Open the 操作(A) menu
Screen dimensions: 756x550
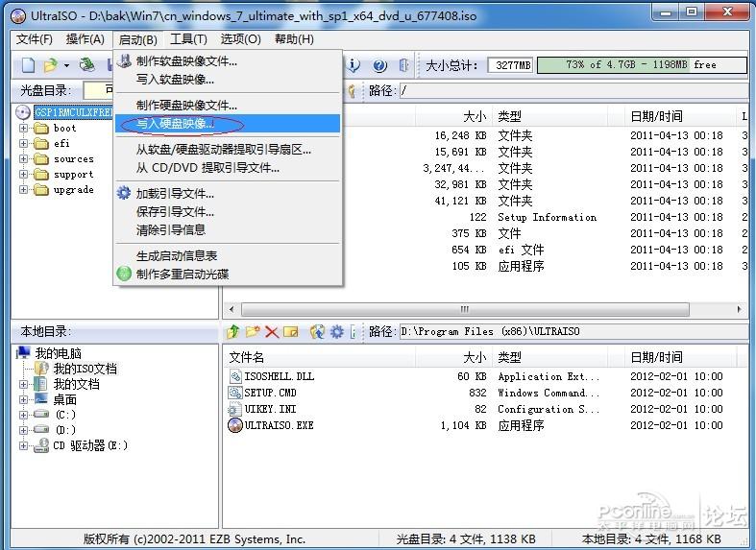[x=85, y=39]
